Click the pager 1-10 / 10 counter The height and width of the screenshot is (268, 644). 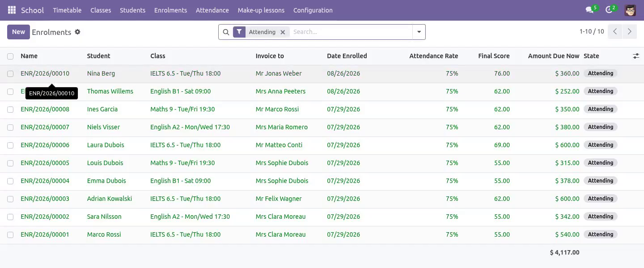(x=592, y=31)
